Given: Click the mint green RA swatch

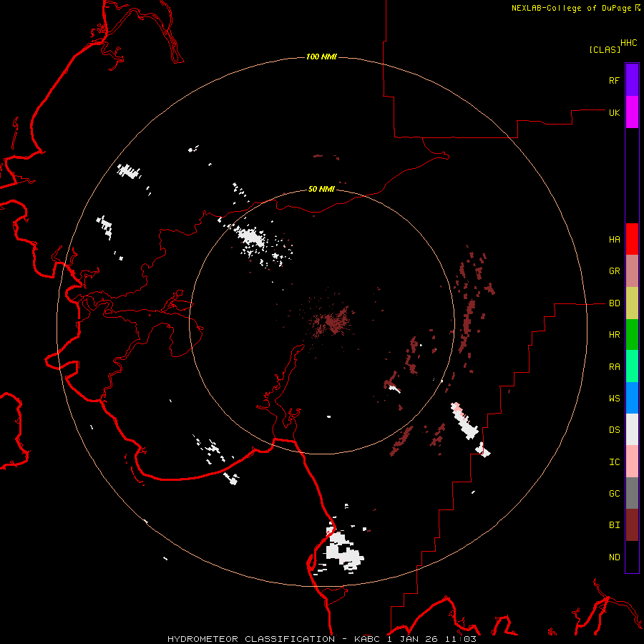Looking at the screenshot, I should click(632, 366).
